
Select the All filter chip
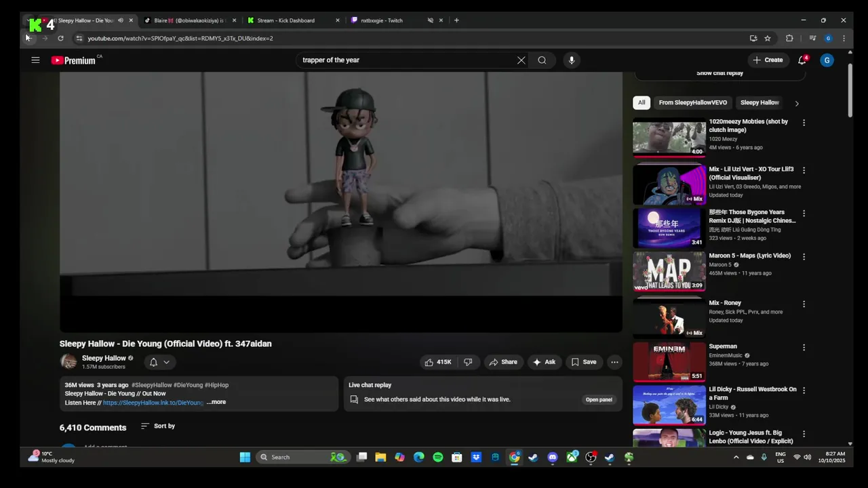click(642, 102)
